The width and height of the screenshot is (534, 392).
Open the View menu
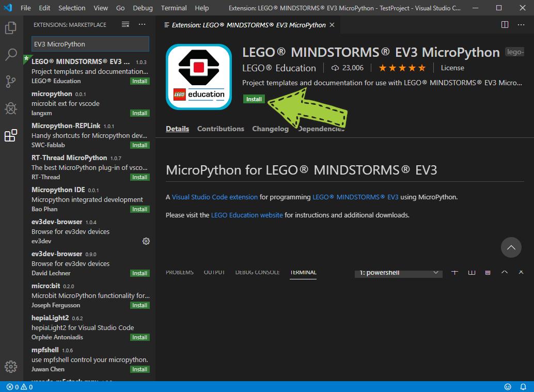click(x=101, y=8)
